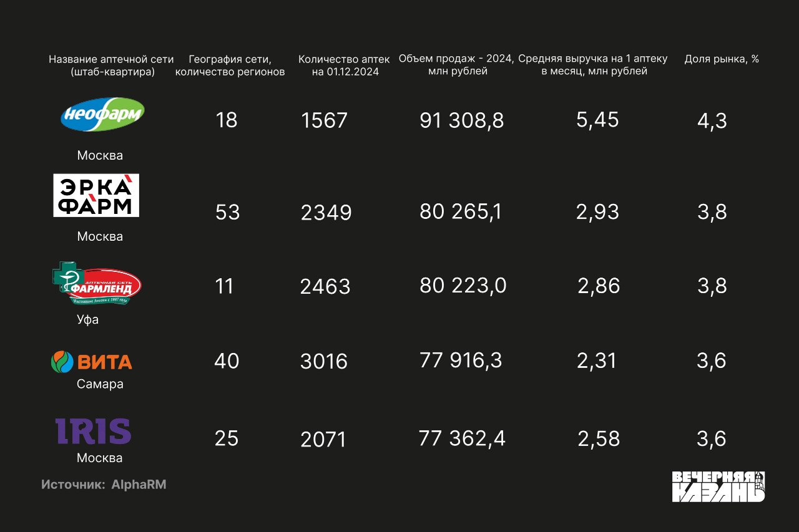Click the green cross on Фармленд logo
799x532 pixels.
click(66, 278)
